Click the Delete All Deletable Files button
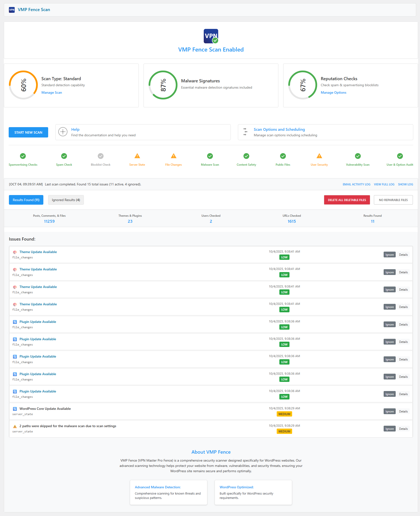This screenshot has width=420, height=516. click(x=347, y=200)
